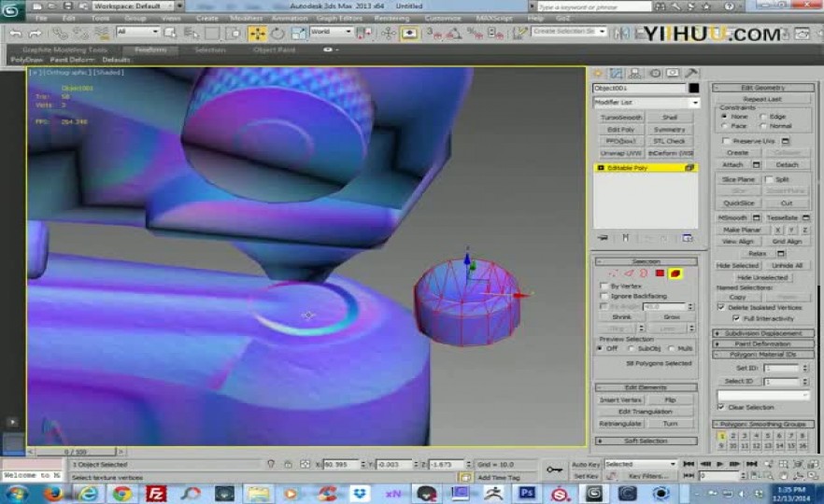Open Create Selection Set dropdown
The height and width of the screenshot is (504, 824).
(x=569, y=32)
